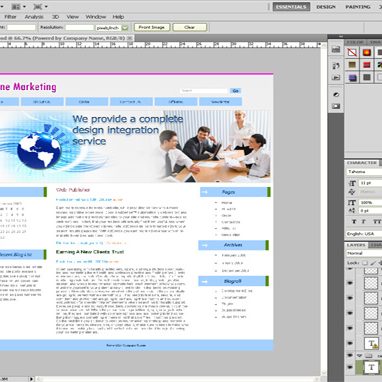Screen dimensions: 382x382
Task: Apply the orange glowing style preset
Action: [x=367, y=53]
